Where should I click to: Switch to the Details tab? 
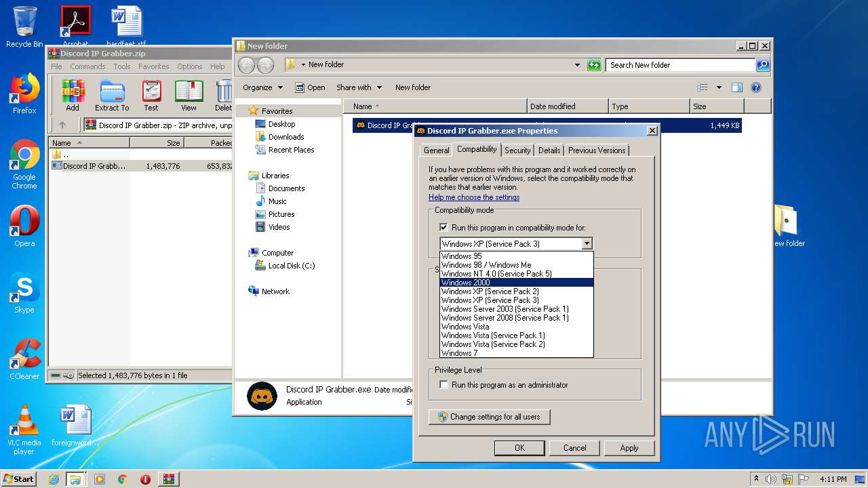(x=549, y=150)
